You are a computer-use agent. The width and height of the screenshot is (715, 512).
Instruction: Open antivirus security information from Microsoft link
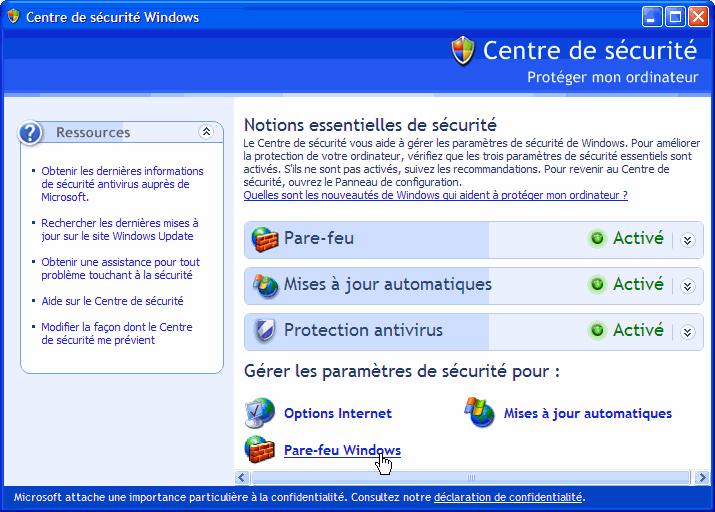[122, 184]
